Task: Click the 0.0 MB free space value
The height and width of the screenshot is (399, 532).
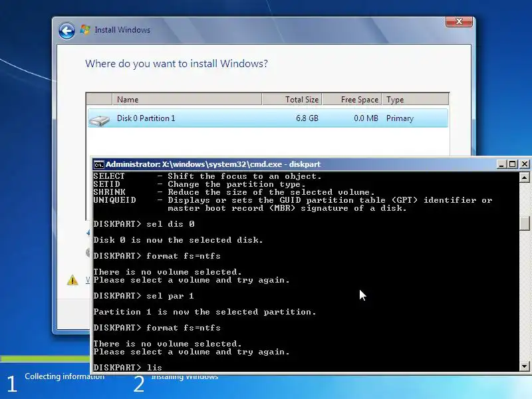Action: click(366, 118)
